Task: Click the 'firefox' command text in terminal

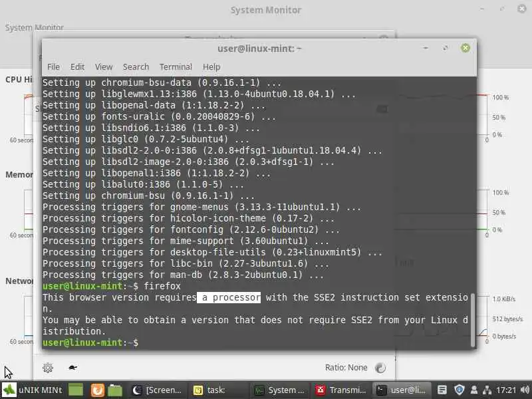Action: [162, 287]
